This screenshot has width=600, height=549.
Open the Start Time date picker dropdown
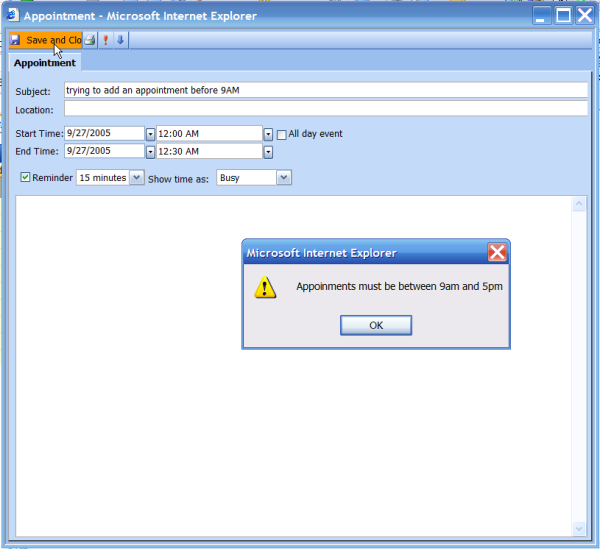click(x=151, y=134)
